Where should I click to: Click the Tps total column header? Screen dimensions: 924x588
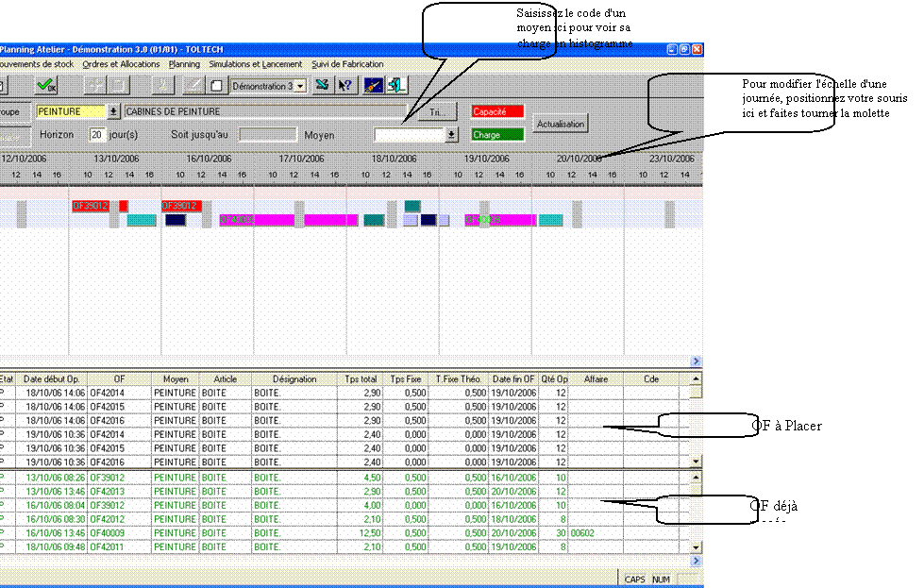pos(361,378)
